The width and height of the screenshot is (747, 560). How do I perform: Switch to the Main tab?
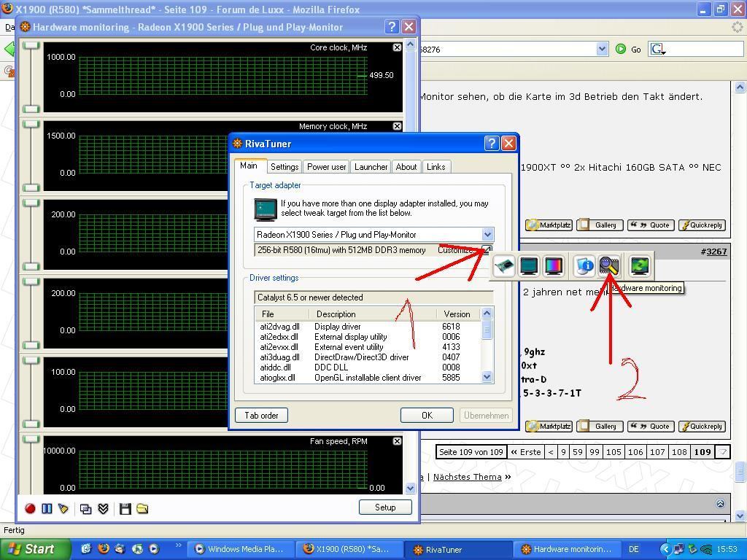[249, 166]
